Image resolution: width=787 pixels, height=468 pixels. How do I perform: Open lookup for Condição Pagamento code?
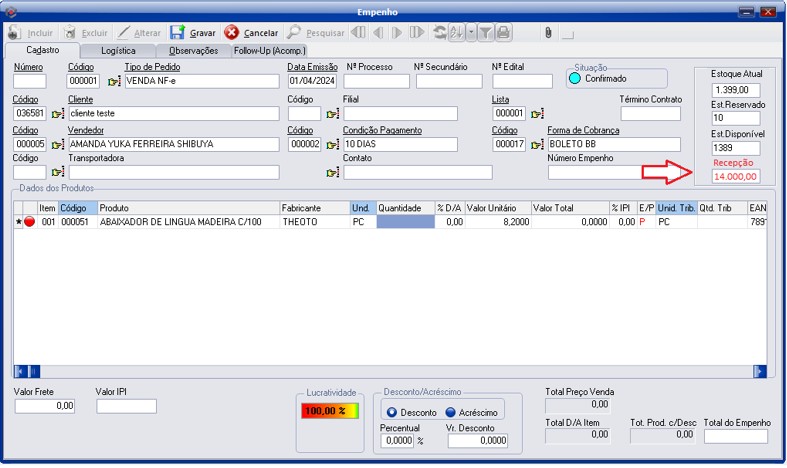[x=332, y=144]
